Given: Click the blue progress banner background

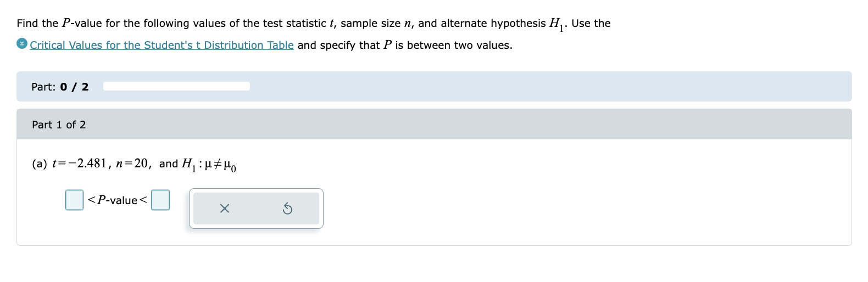Looking at the screenshot, I should coord(549,86).
